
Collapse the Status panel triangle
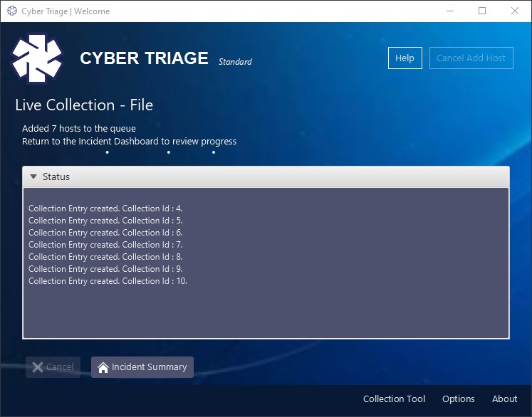[33, 176]
